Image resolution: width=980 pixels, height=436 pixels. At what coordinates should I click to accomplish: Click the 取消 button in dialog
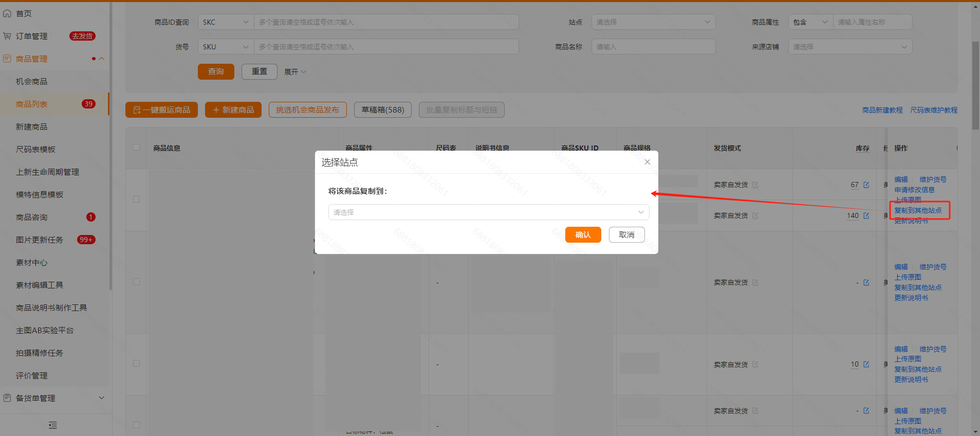(x=626, y=234)
